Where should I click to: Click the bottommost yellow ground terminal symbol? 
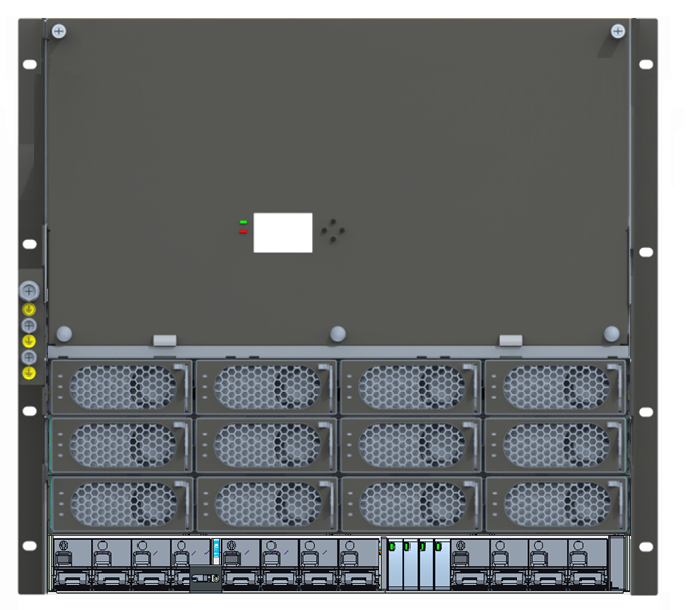[x=29, y=373]
